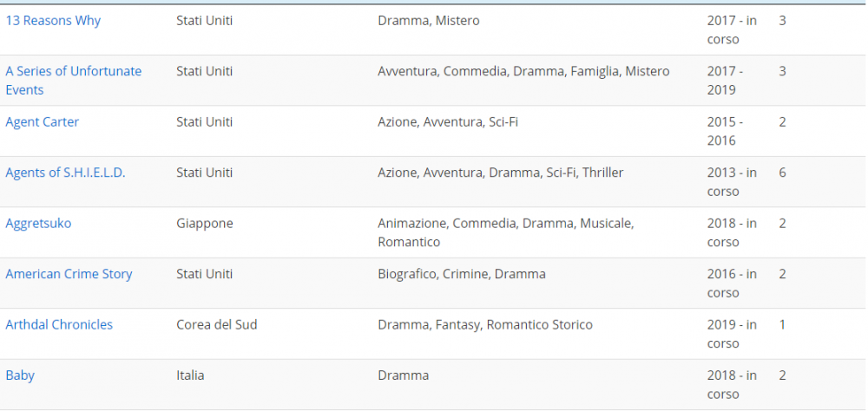The width and height of the screenshot is (868, 411).
Task: Click the Giappone country cell
Action: pyautogui.click(x=204, y=223)
